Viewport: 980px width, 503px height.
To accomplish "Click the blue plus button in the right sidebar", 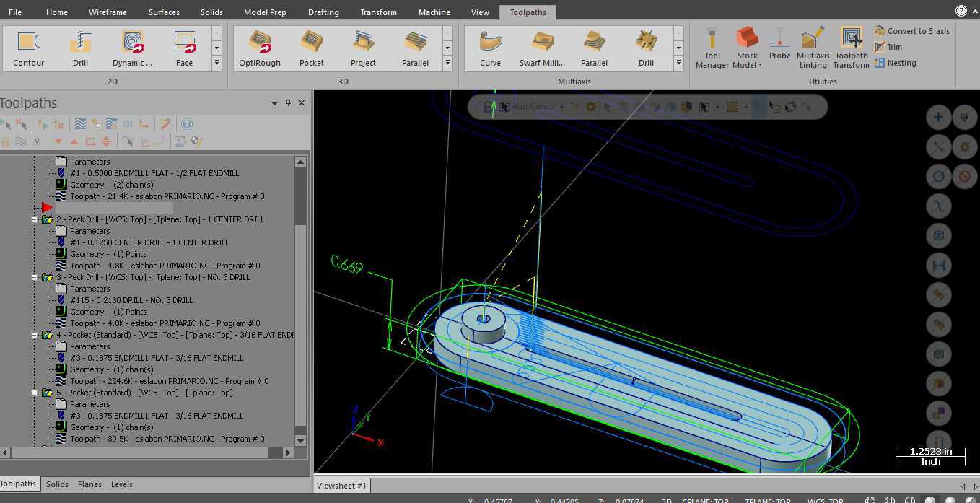I will tap(938, 118).
